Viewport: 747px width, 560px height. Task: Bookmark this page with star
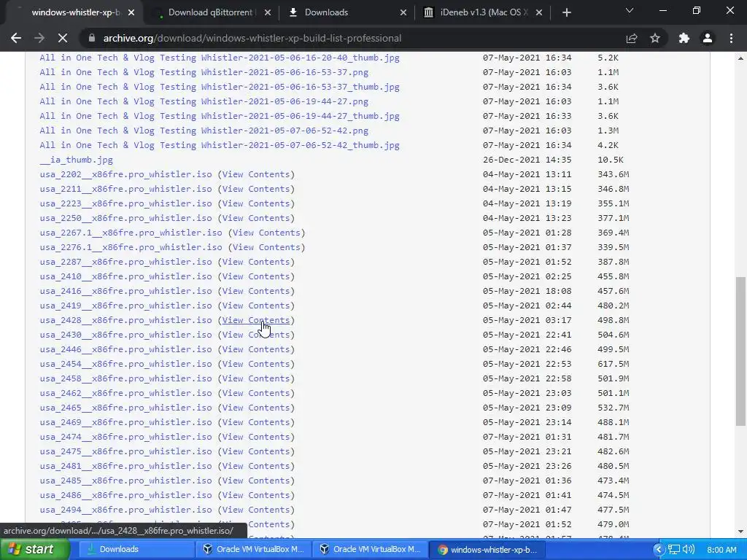[x=655, y=38]
